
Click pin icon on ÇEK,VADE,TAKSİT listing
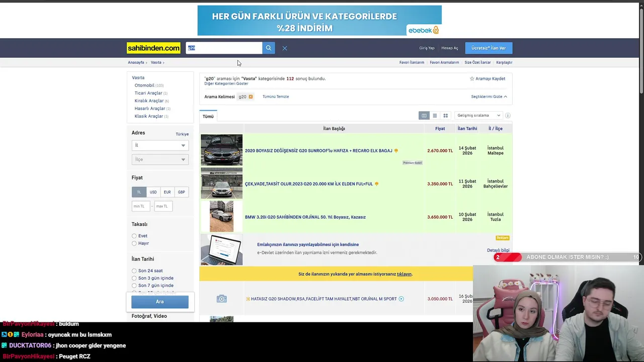376,184
